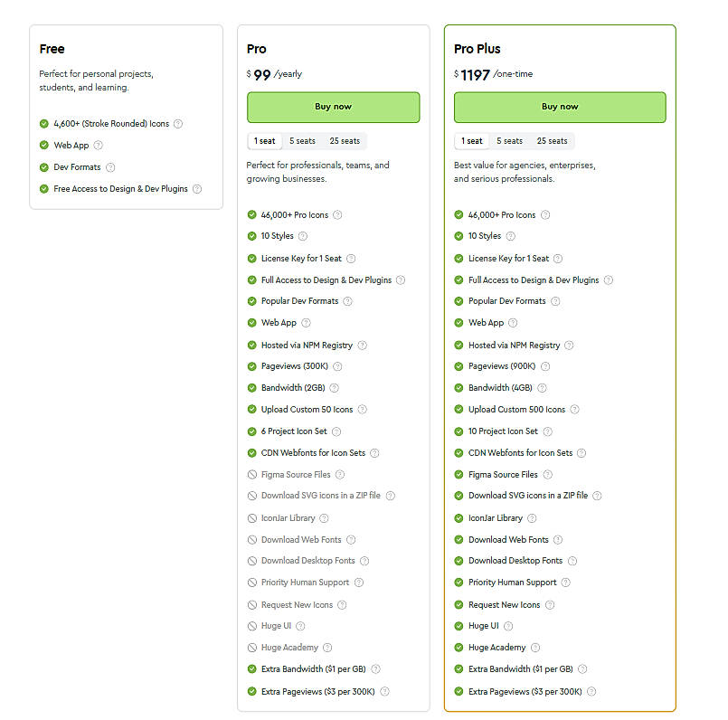The height and width of the screenshot is (720, 728).
Task: Open help icon beside Upload Custom 50 Icons
Action: (362, 409)
